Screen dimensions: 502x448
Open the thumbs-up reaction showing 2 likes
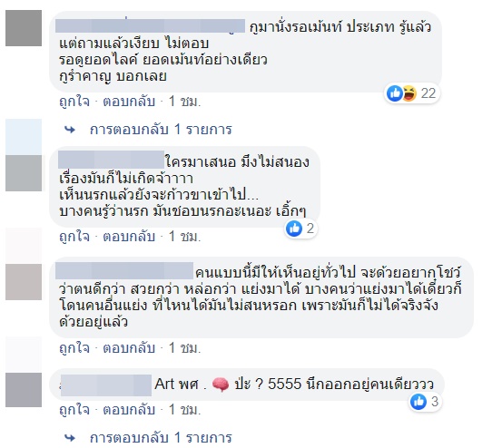(294, 229)
